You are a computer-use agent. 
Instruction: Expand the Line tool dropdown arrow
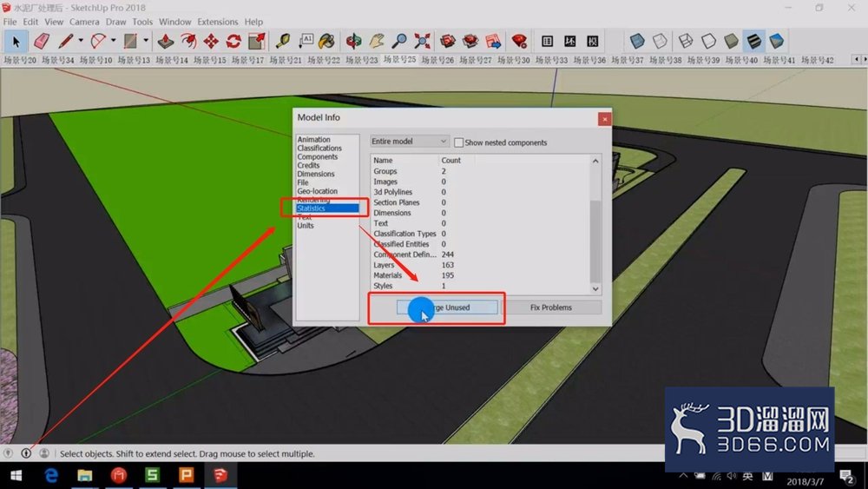pyautogui.click(x=81, y=41)
